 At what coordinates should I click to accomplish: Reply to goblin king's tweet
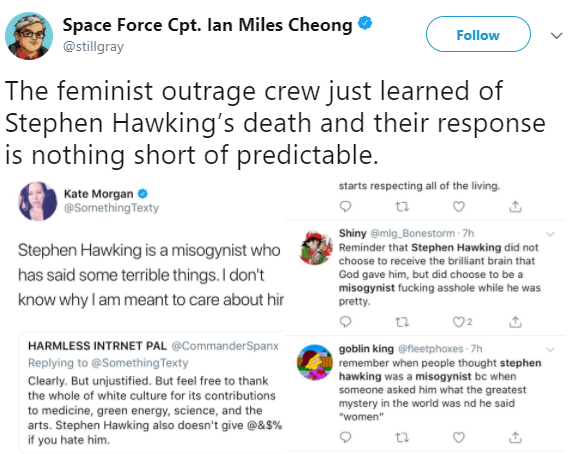click(345, 437)
